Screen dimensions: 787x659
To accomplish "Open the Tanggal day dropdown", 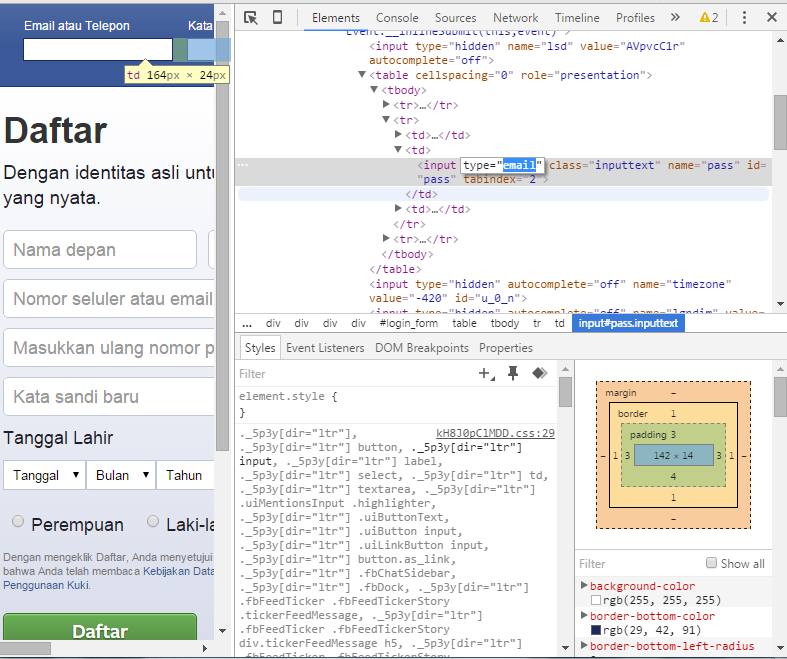I will pos(46,475).
